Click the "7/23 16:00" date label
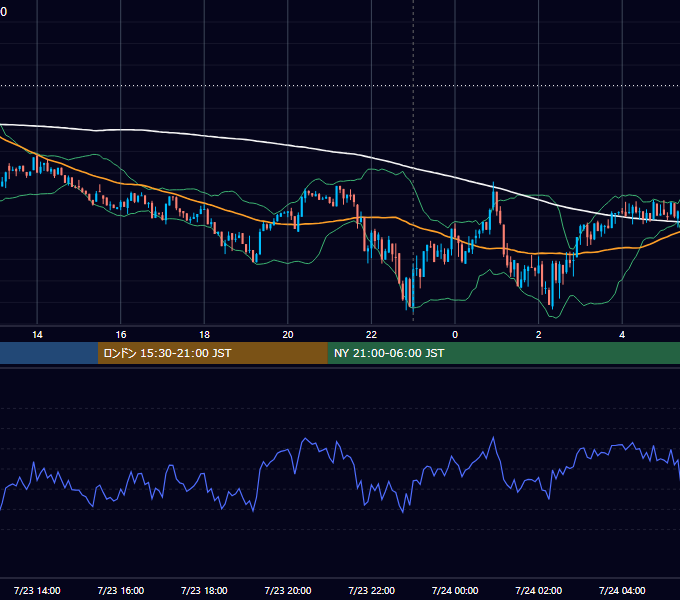The image size is (680, 600). [x=121, y=590]
